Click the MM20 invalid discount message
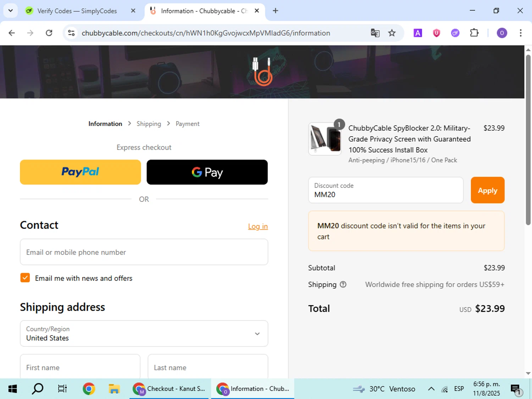532x399 pixels. point(406,231)
